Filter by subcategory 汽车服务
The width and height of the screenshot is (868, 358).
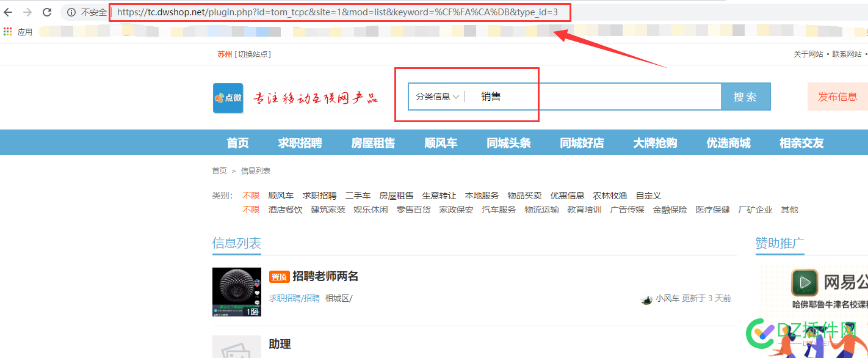(499, 210)
